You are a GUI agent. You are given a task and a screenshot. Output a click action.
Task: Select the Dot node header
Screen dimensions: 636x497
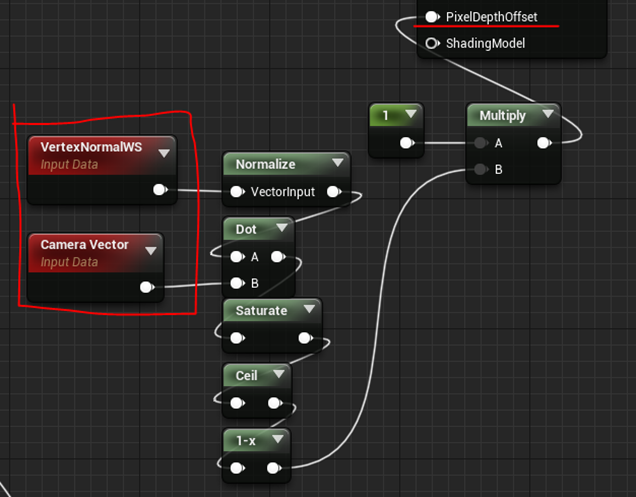coord(259,229)
